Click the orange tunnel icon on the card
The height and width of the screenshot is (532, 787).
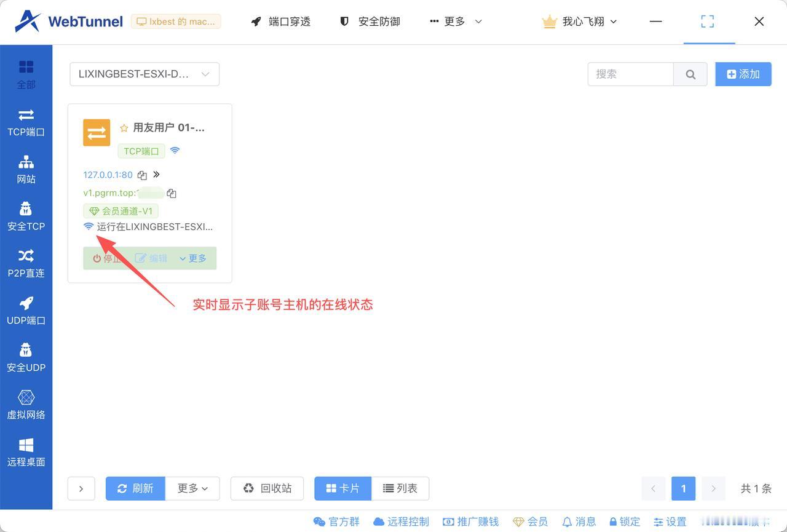[97, 132]
